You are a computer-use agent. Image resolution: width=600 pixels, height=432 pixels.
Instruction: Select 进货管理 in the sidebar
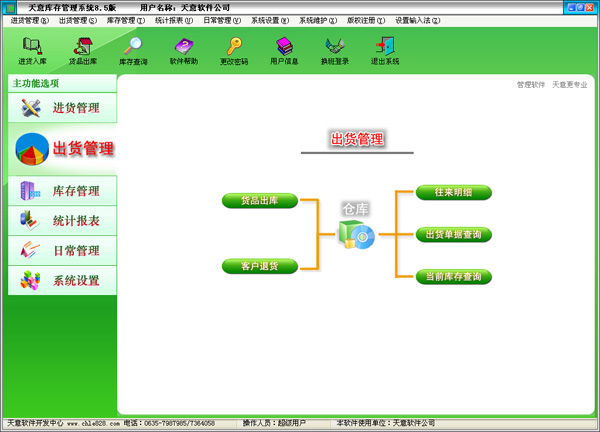point(62,108)
